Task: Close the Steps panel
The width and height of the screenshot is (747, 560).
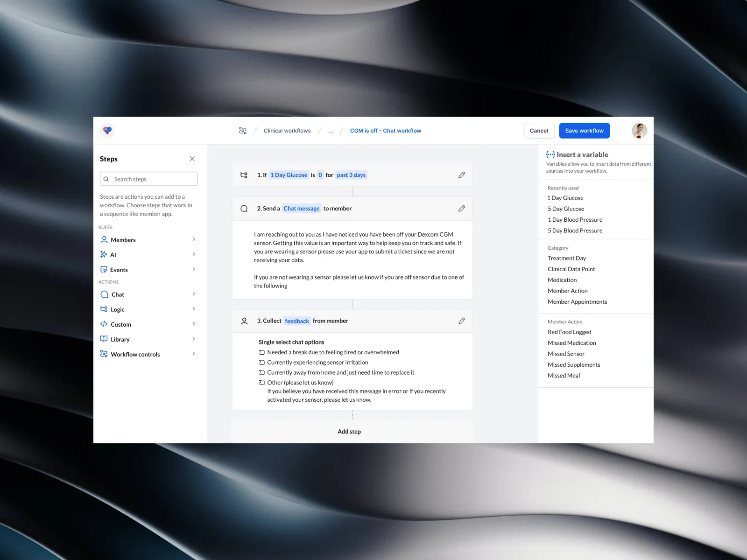Action: pos(192,159)
